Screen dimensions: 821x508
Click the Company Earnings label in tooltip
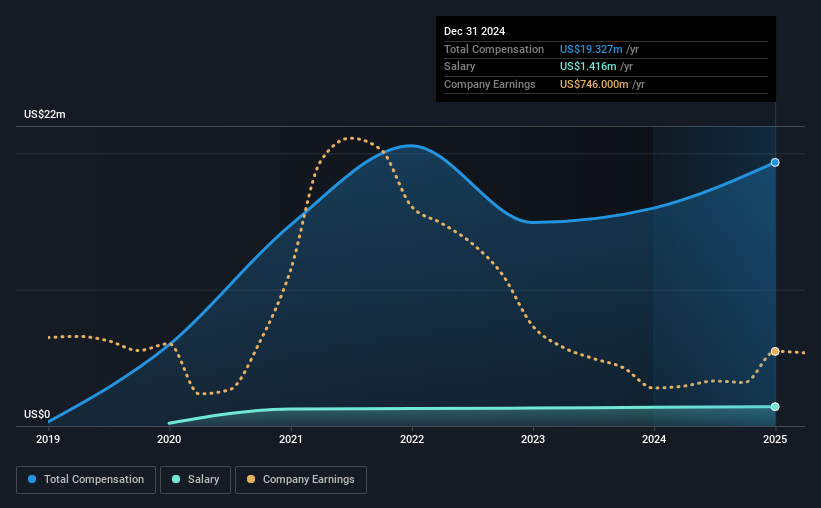click(490, 84)
